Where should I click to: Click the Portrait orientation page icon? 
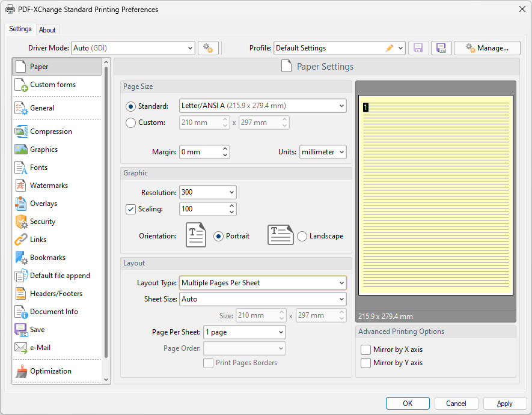[x=196, y=235]
